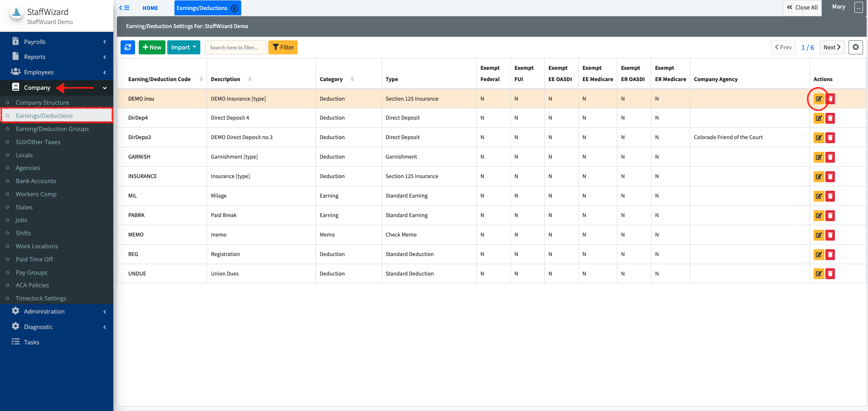The width and height of the screenshot is (868, 411).
Task: Click the circular close icon beside Next
Action: 855,47
